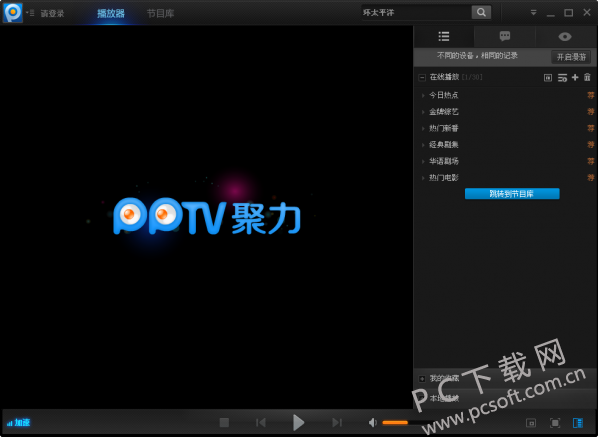Expand the 我的收藏 section
This screenshot has height=437, width=598.
[x=422, y=379]
